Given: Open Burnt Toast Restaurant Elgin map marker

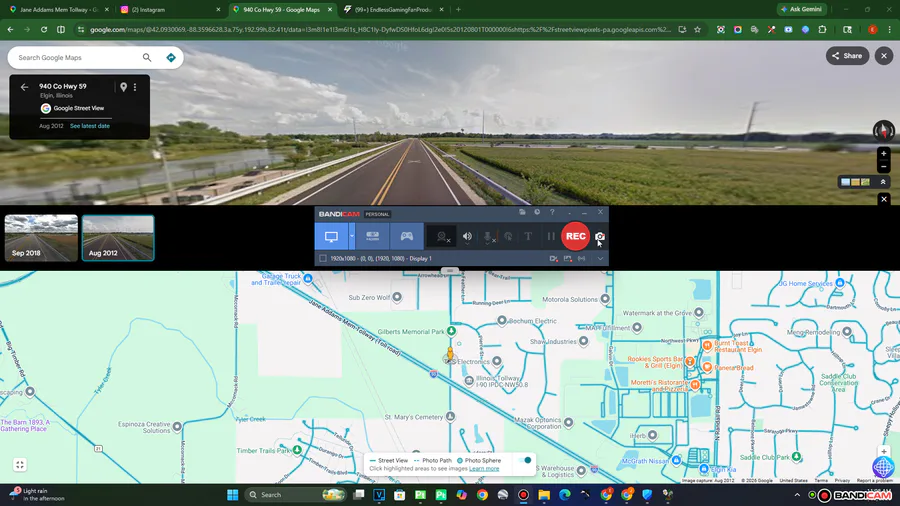Looking at the screenshot, I should click(x=707, y=345).
